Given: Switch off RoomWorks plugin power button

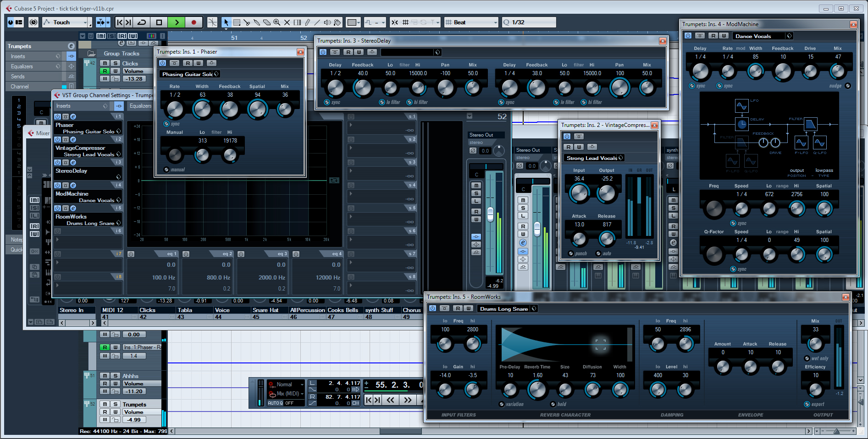Looking at the screenshot, I should [432, 308].
